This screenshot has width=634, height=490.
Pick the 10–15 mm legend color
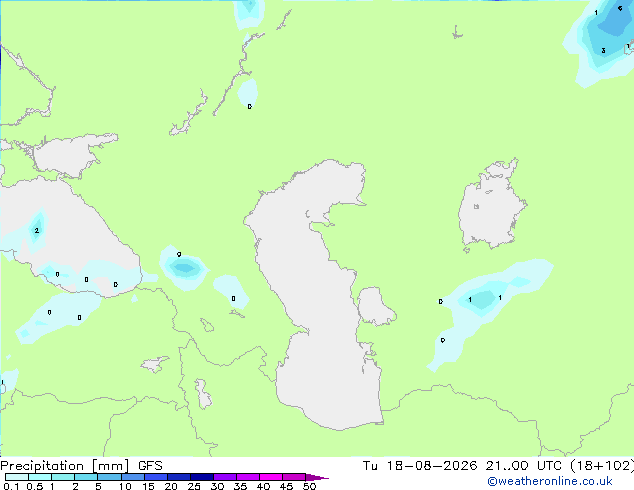[133, 477]
